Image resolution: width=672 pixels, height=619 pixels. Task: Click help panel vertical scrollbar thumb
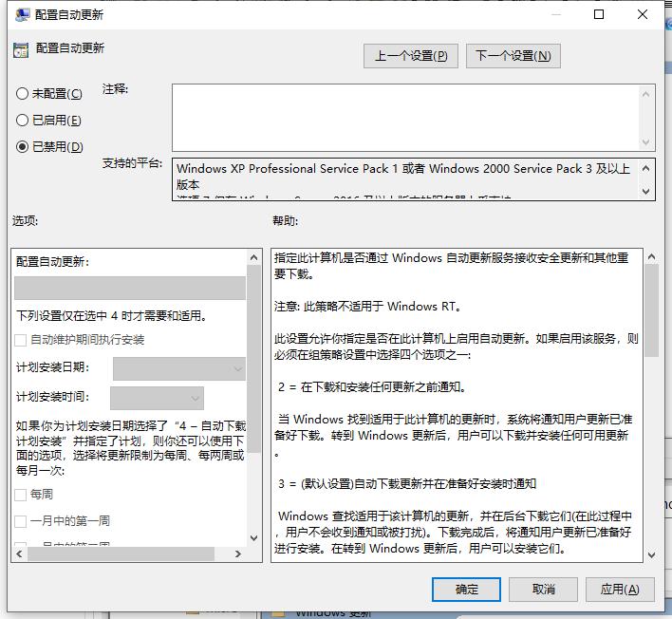tap(651, 310)
